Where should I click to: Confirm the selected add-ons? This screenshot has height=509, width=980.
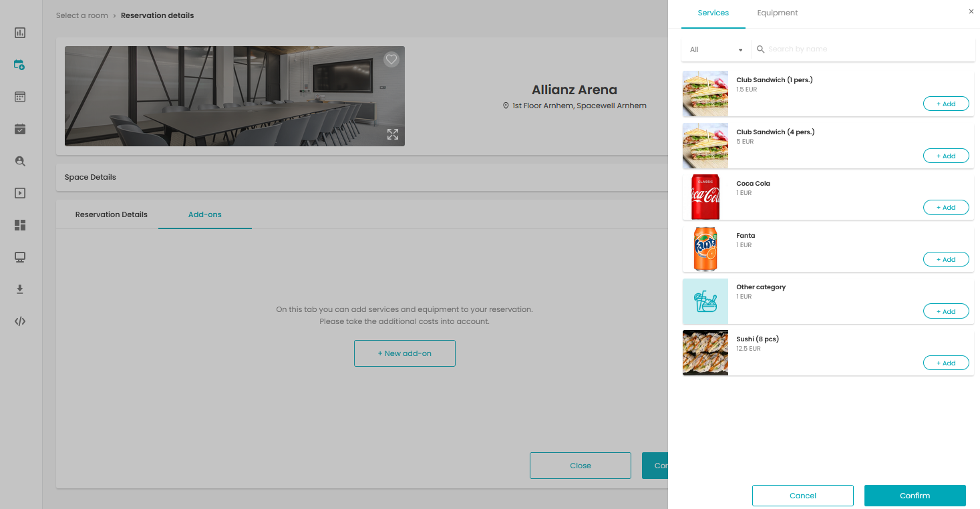pos(915,496)
